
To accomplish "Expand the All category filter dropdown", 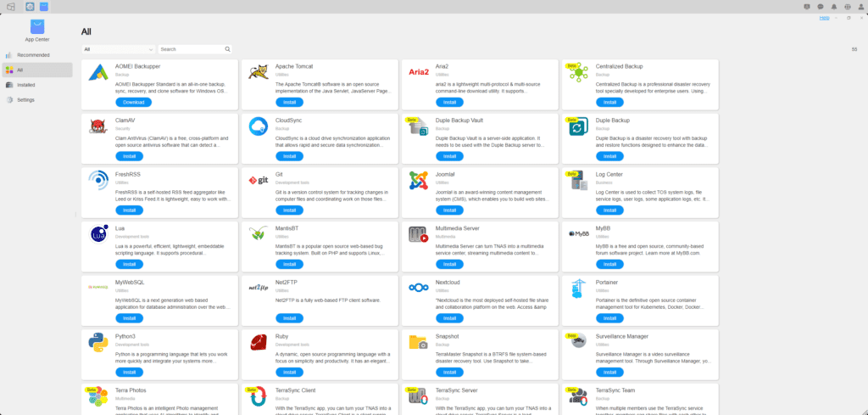I will click(x=118, y=49).
